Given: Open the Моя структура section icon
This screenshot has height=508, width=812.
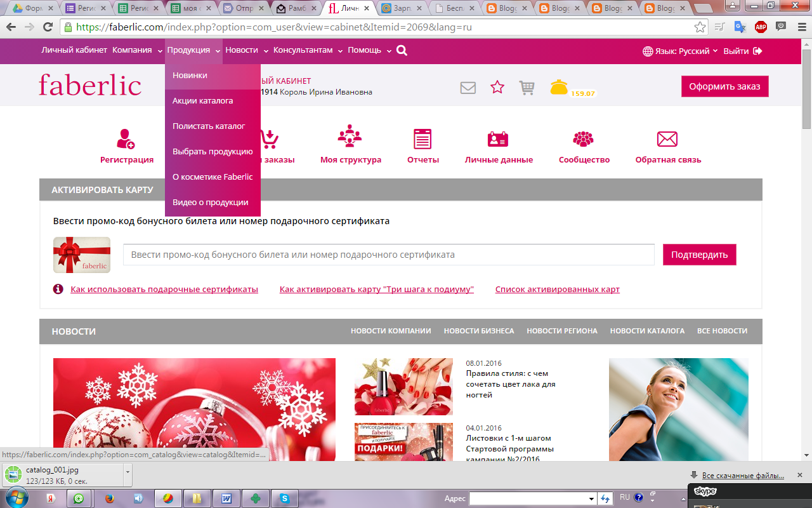Looking at the screenshot, I should click(350, 138).
